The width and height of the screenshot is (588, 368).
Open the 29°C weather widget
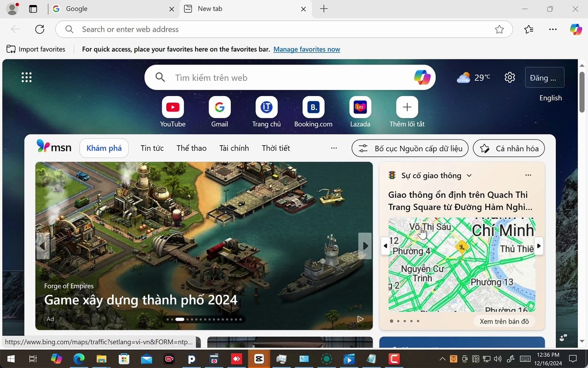pyautogui.click(x=473, y=78)
